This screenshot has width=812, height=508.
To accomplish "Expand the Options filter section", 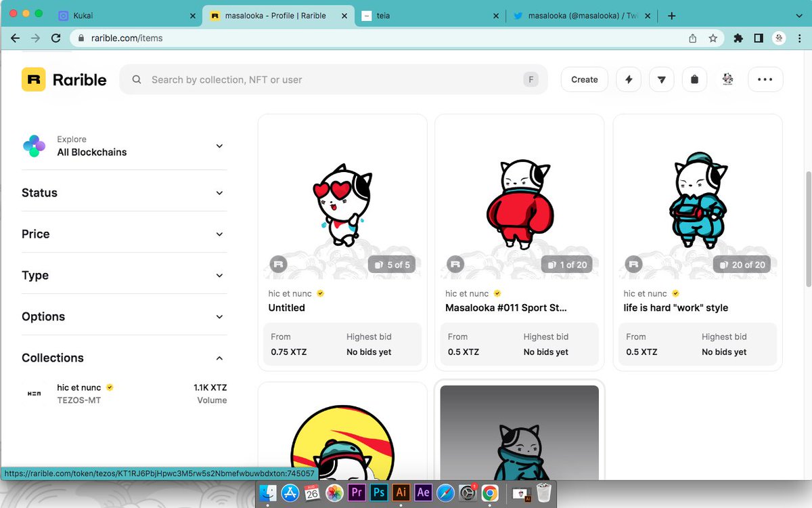I will [124, 317].
